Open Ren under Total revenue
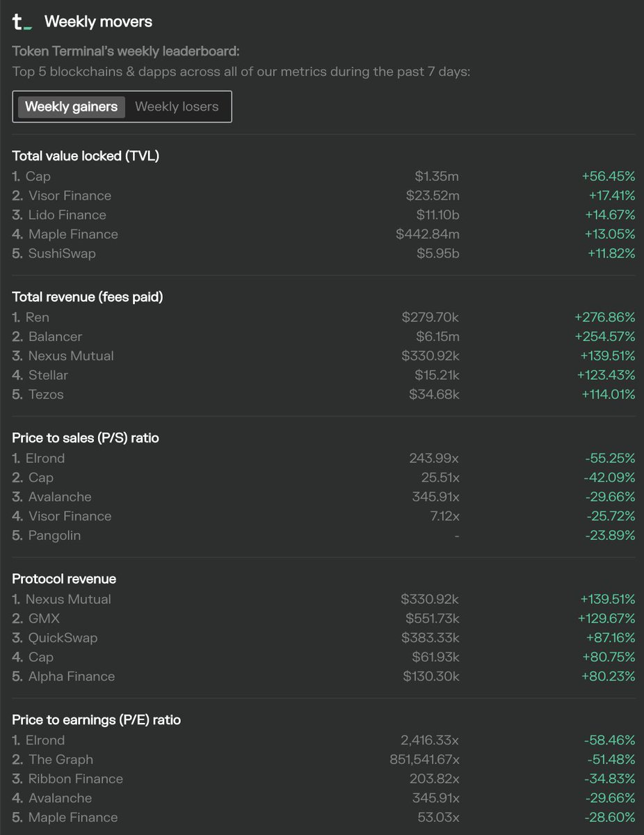Image resolution: width=644 pixels, height=835 pixels. coord(37,317)
